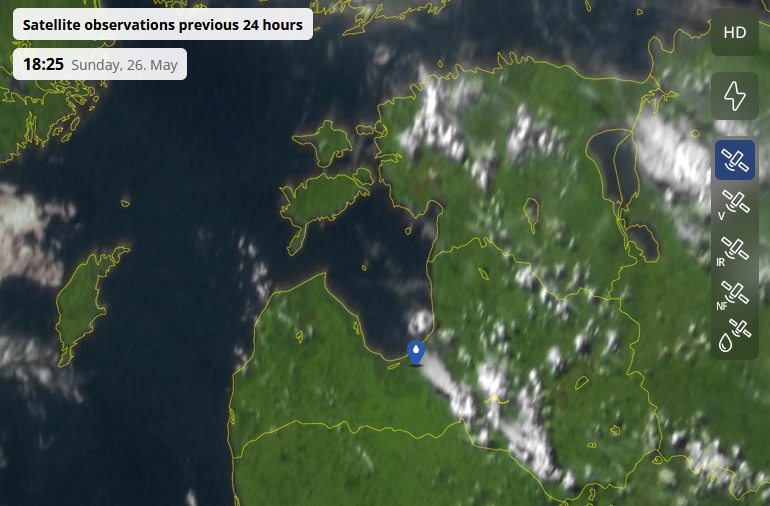770x506 pixels.
Task: Select the highlighted default satellite layer
Action: point(735,160)
